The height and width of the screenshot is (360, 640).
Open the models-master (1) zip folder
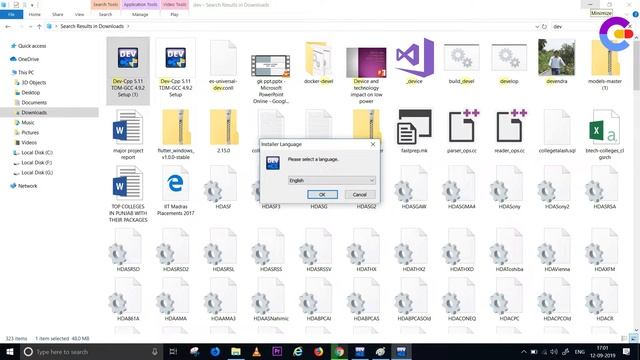[605, 65]
